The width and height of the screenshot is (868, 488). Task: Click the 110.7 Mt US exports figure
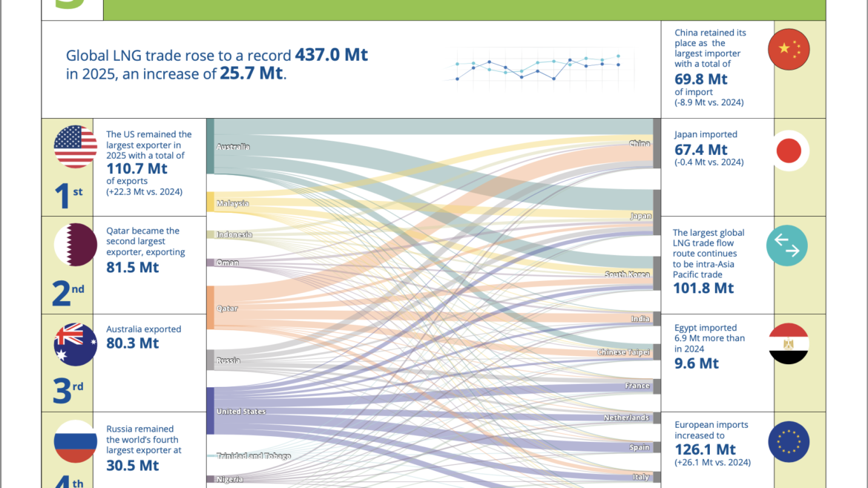[x=137, y=168]
